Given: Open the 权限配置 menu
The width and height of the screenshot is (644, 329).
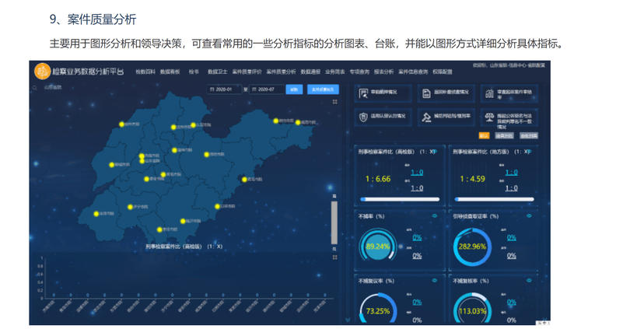Looking at the screenshot, I should coord(443,72).
